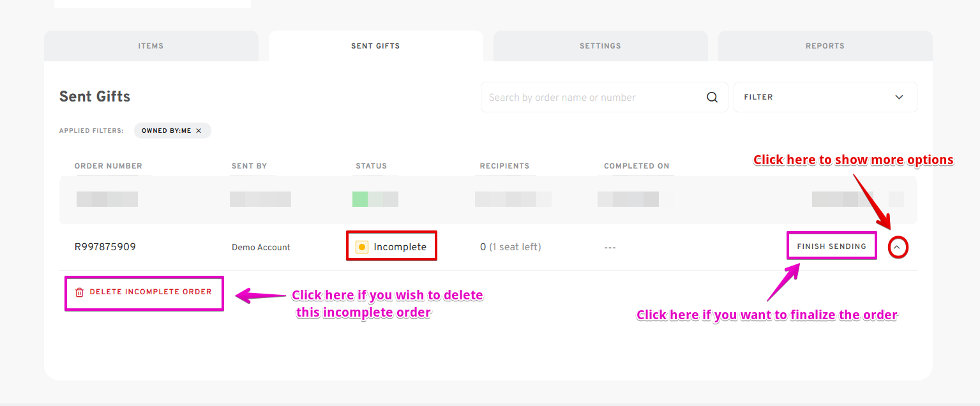Image resolution: width=980 pixels, height=406 pixels.
Task: Click the trash icon for deleting order
Action: pyautogui.click(x=79, y=292)
